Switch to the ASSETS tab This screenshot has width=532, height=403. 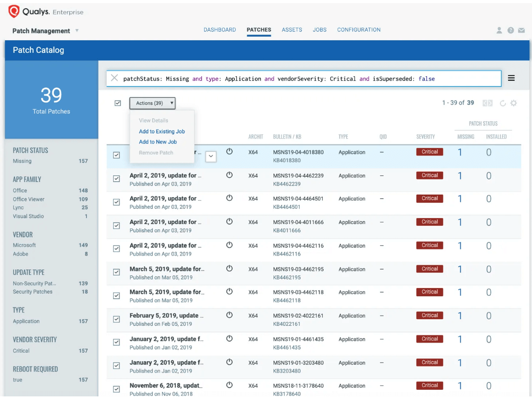(x=292, y=29)
